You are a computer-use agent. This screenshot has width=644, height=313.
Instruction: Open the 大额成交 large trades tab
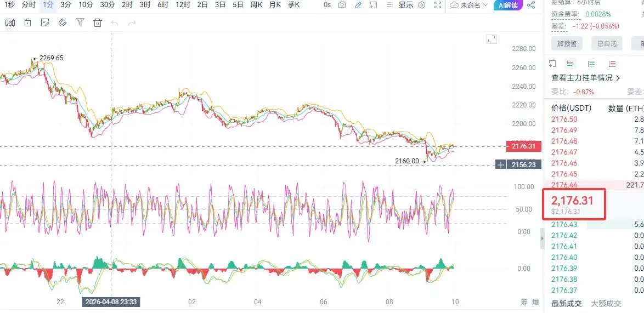pos(606,304)
